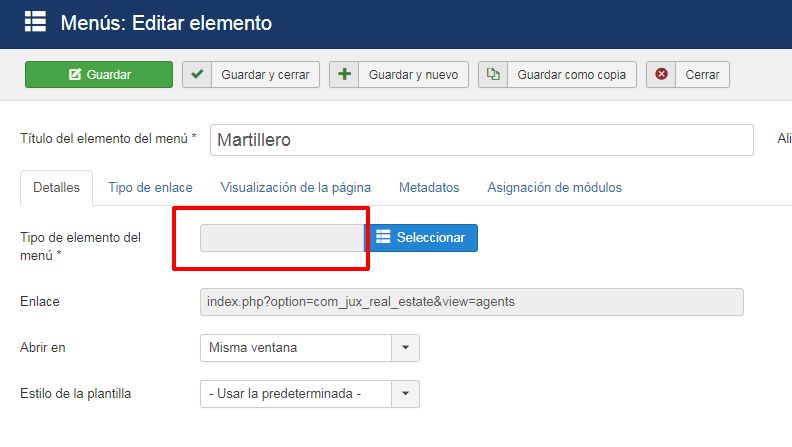Click the Abrir en label
792x447 pixels.
point(43,347)
